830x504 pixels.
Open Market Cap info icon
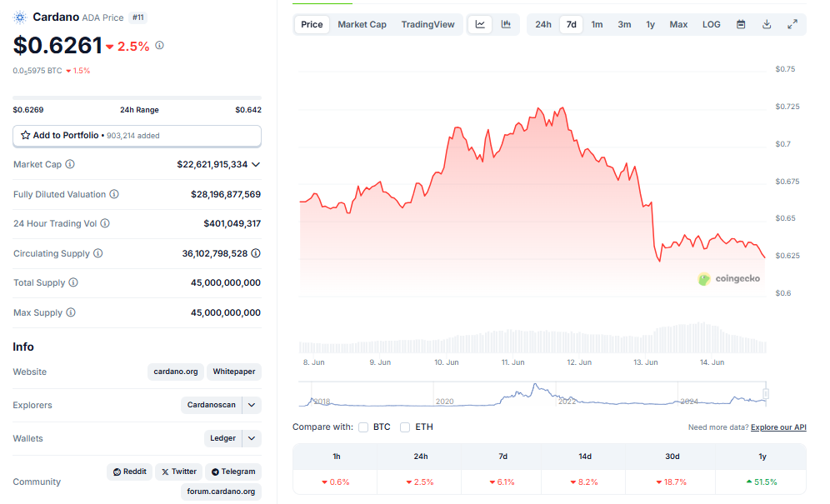coord(70,164)
